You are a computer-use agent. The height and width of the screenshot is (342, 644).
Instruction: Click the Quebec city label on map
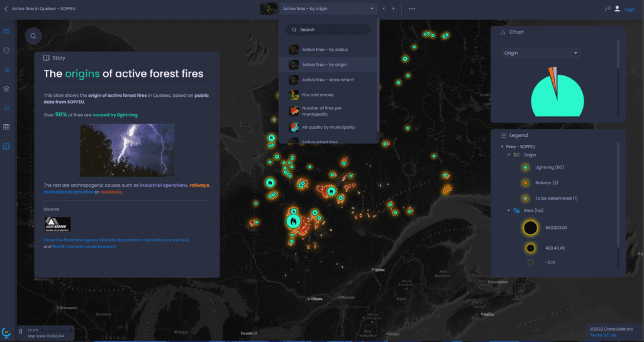pos(380,270)
